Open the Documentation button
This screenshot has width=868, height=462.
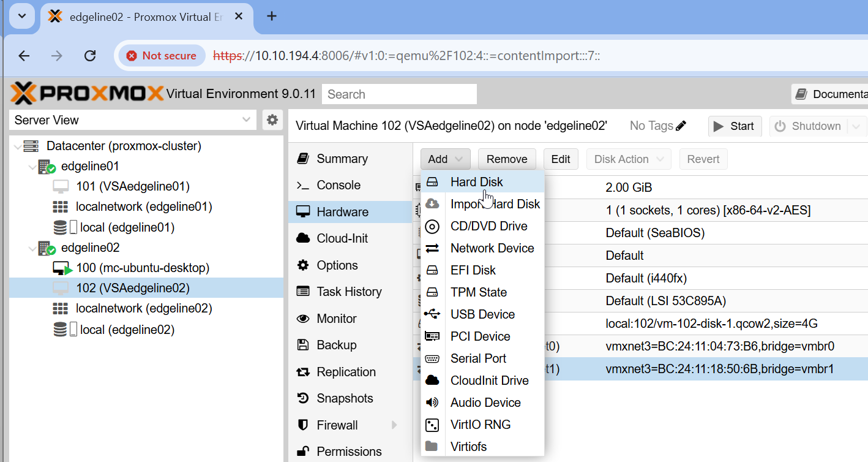[x=830, y=94]
